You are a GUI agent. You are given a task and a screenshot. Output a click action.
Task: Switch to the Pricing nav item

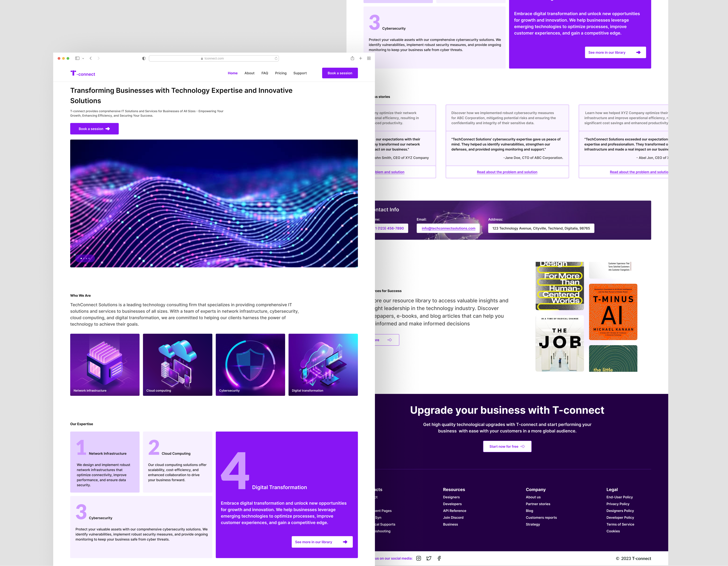tap(281, 73)
